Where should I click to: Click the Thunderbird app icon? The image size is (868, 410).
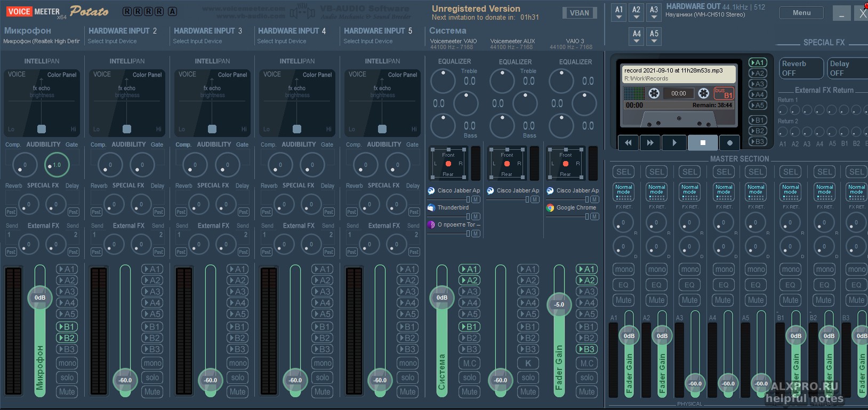click(431, 207)
